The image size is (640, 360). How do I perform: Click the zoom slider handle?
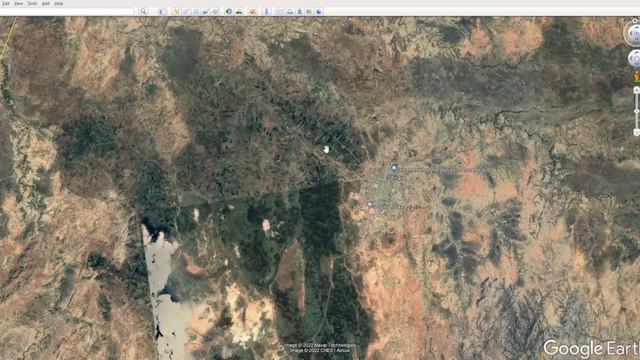click(636, 111)
